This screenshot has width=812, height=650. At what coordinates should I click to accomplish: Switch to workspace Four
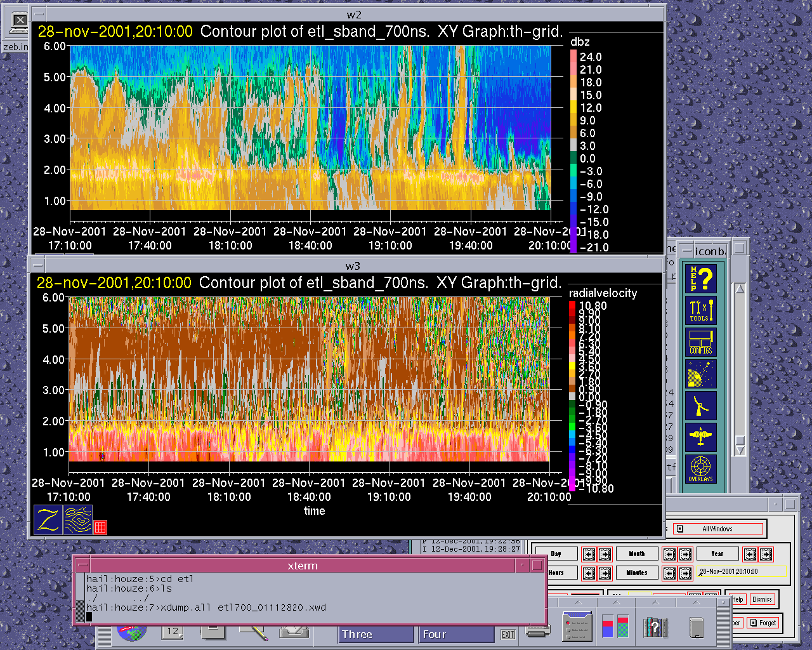[456, 634]
